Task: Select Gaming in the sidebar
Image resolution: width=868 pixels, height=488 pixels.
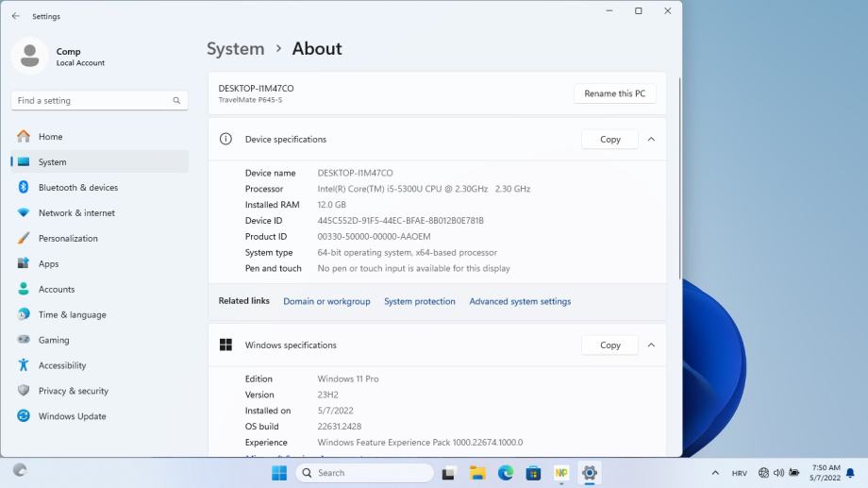Action: tap(54, 340)
